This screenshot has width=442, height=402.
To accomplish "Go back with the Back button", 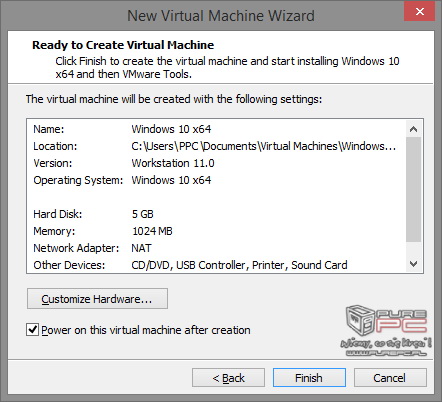I will tap(228, 378).
